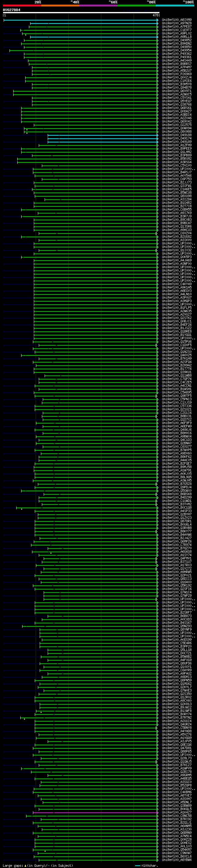The width and height of the screenshot is (197, 868).
Task: Click the hit label UniRef100_C7QP74
Action: 177,379
